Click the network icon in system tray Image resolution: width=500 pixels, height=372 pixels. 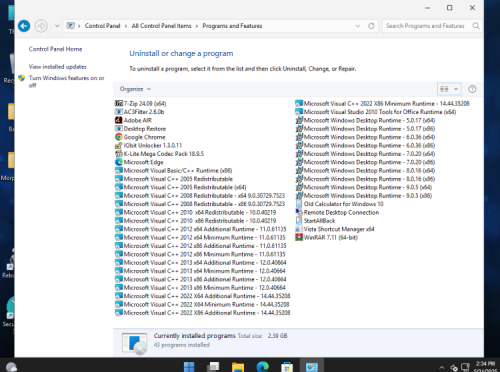tap(465, 367)
